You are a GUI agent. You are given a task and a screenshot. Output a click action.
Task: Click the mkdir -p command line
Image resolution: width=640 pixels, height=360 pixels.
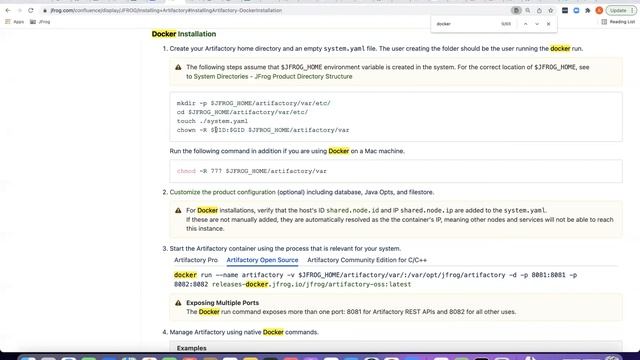click(x=253, y=103)
